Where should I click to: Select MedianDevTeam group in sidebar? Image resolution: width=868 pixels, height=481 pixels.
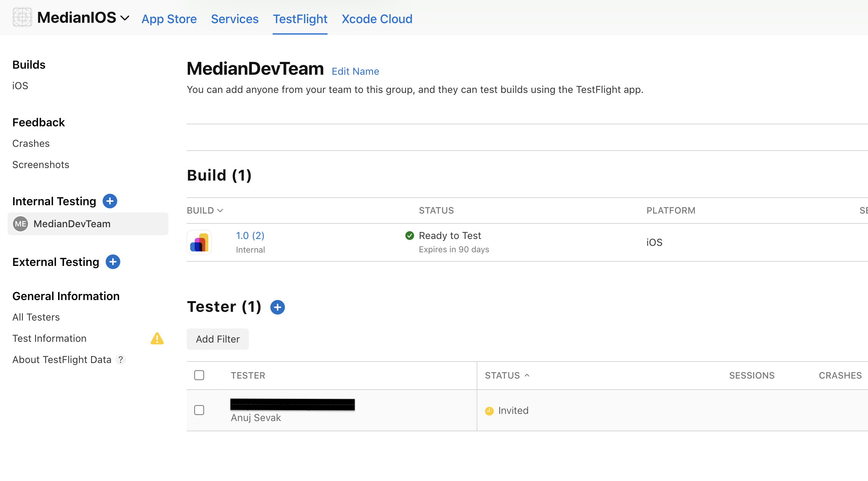pos(88,224)
